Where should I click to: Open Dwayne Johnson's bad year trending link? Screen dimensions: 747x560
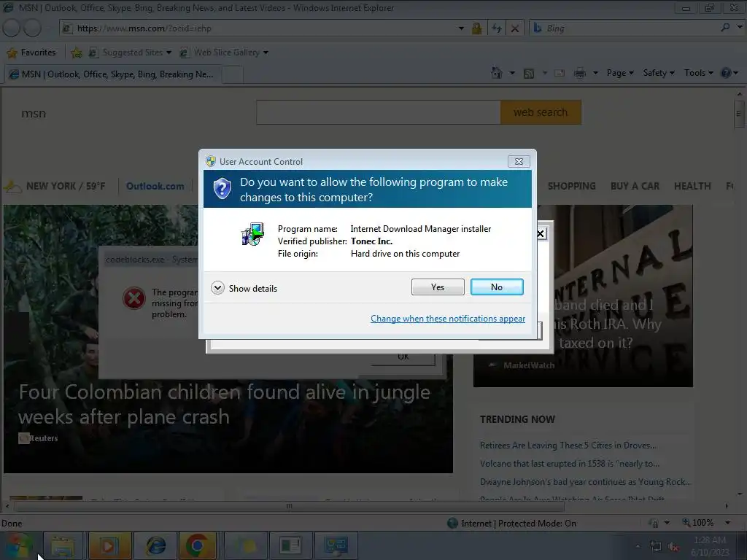586,482
